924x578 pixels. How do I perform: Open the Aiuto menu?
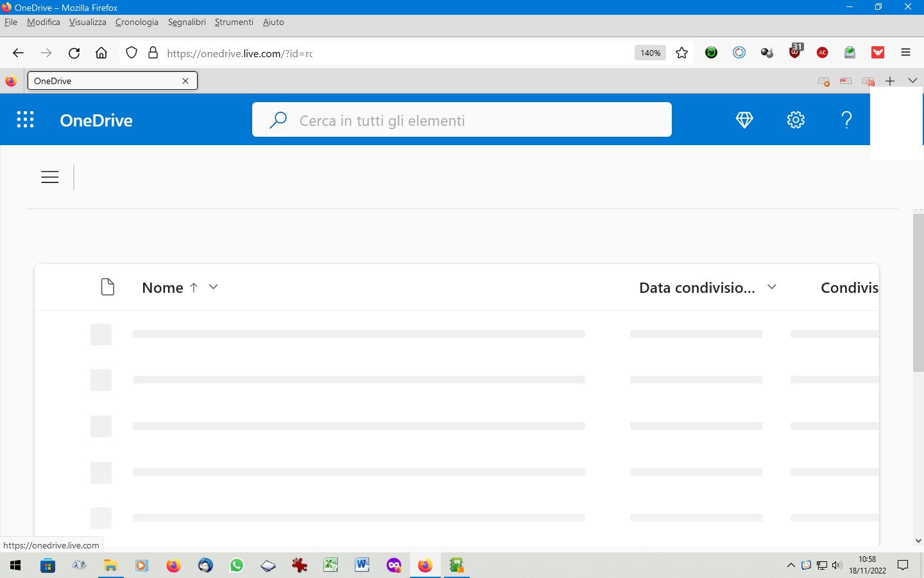coord(273,22)
